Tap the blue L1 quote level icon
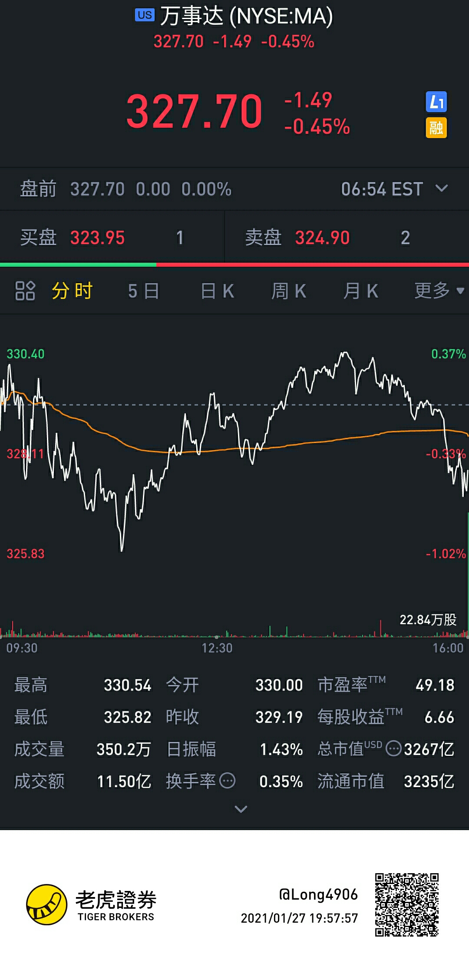The width and height of the screenshot is (469, 980). 436,102
